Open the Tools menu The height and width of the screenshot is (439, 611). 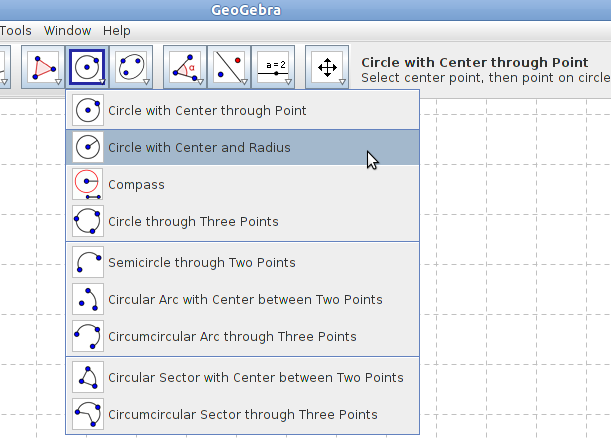pyautogui.click(x=16, y=31)
